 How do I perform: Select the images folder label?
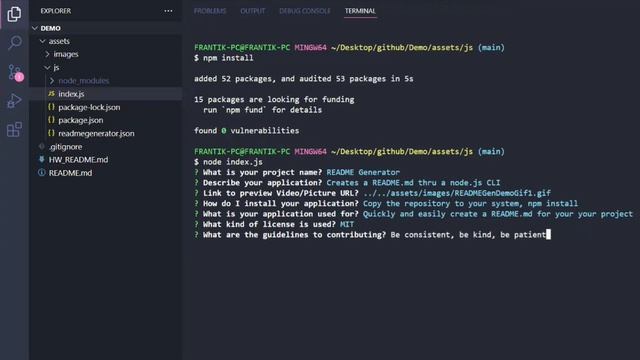point(66,54)
